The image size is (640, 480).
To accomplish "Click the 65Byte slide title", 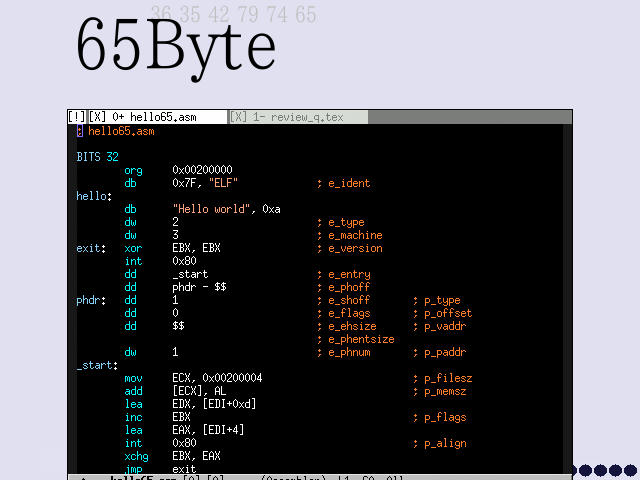I will (176, 46).
